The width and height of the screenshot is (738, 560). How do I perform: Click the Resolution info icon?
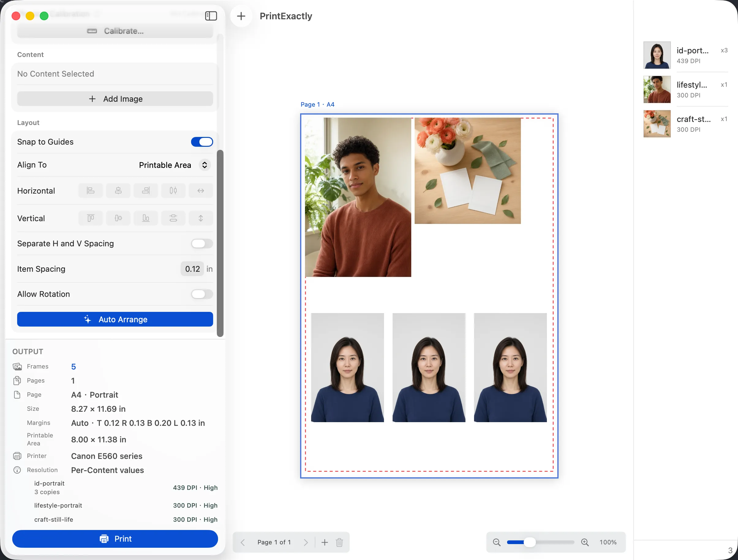(17, 470)
